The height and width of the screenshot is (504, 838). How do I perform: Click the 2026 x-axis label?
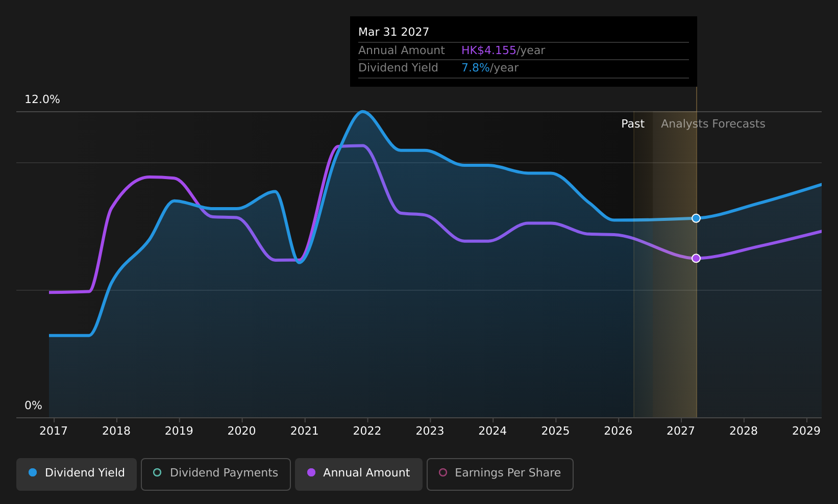click(x=618, y=431)
